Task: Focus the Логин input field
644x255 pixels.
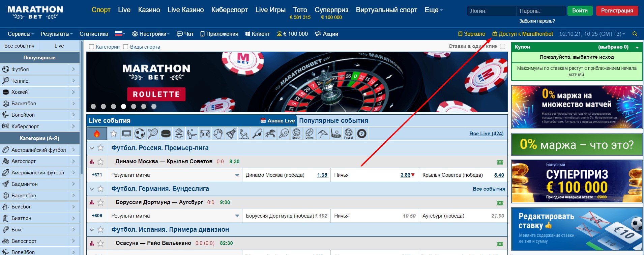Action: (492, 11)
